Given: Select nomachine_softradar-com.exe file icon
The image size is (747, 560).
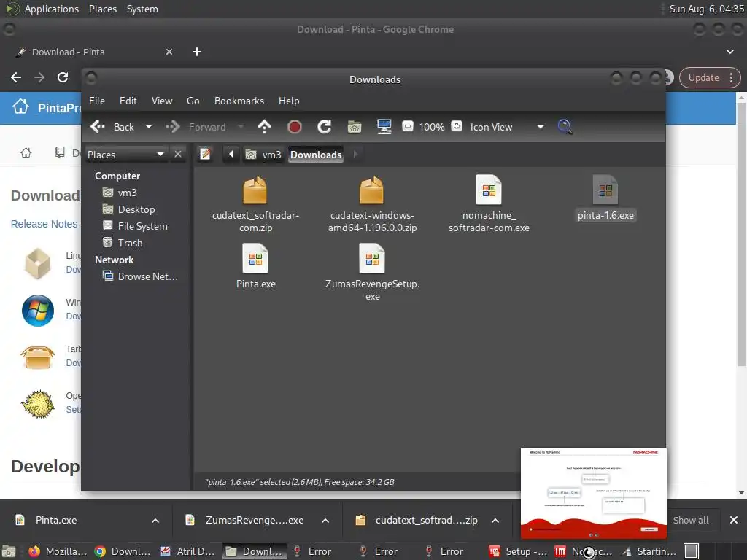Looking at the screenshot, I should 489,190.
